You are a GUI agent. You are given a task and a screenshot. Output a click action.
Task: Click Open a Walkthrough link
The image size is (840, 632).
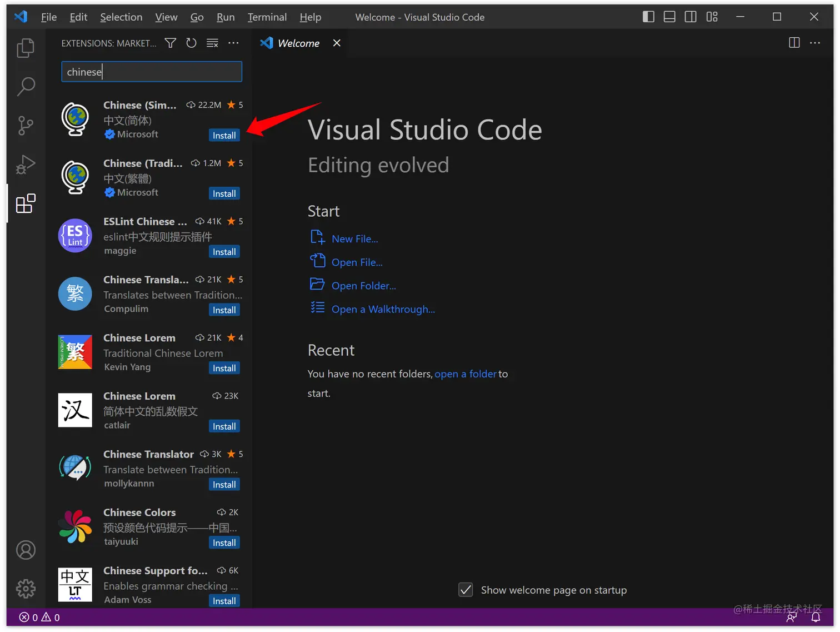click(383, 309)
